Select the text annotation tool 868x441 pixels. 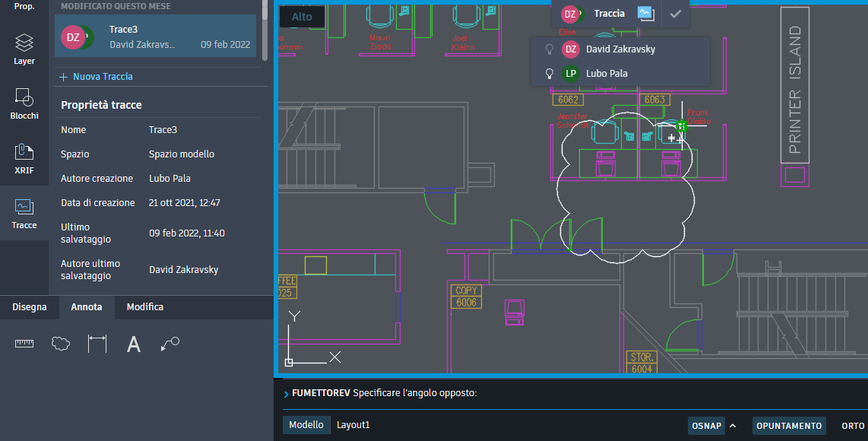pyautogui.click(x=134, y=344)
